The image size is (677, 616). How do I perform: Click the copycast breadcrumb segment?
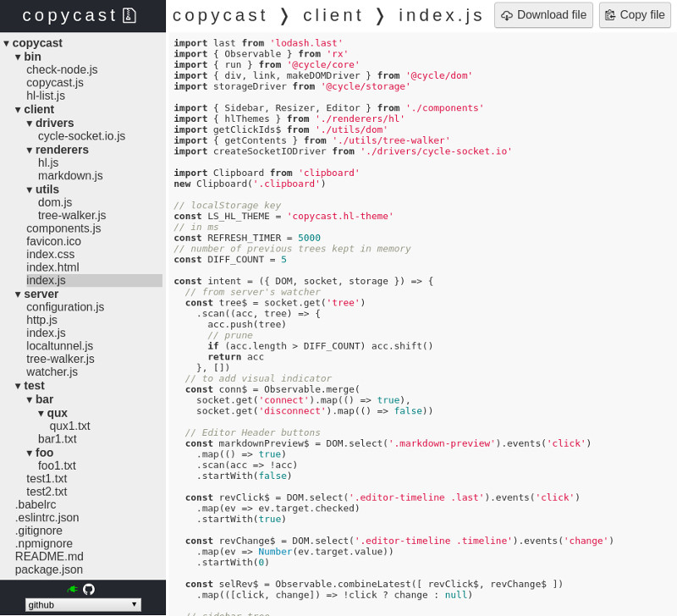click(219, 15)
